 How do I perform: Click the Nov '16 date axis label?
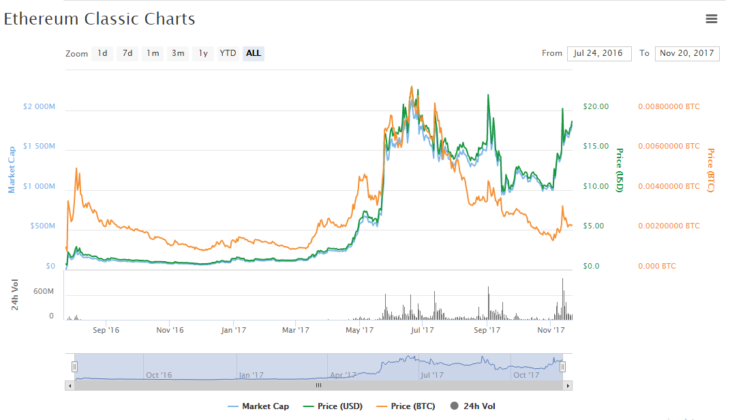pyautogui.click(x=169, y=330)
